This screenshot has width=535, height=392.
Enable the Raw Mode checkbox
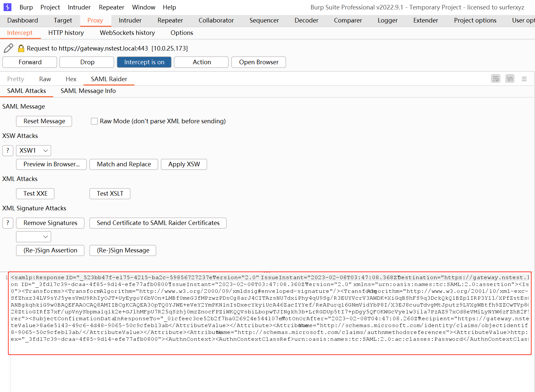94,121
